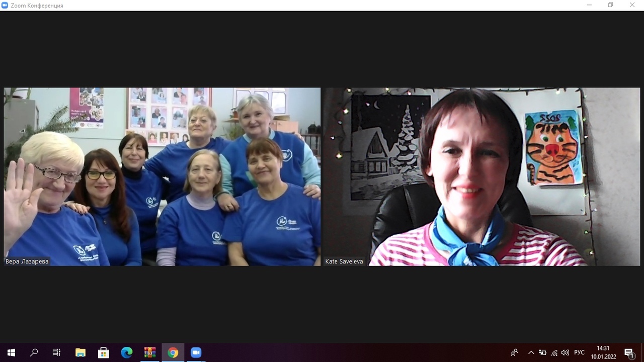Minimize the Zoom Конференция window
The width and height of the screenshot is (644, 362).
point(589,5)
